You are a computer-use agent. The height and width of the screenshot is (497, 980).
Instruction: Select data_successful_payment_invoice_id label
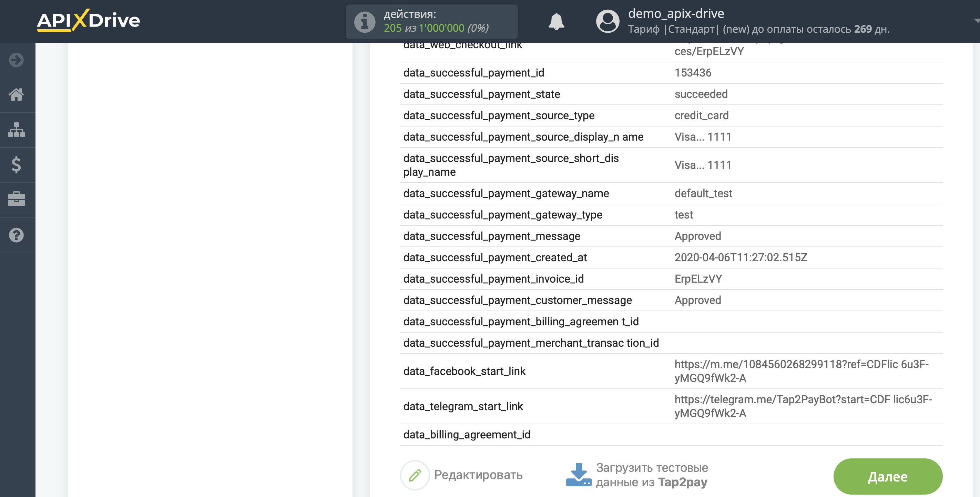[x=493, y=278]
